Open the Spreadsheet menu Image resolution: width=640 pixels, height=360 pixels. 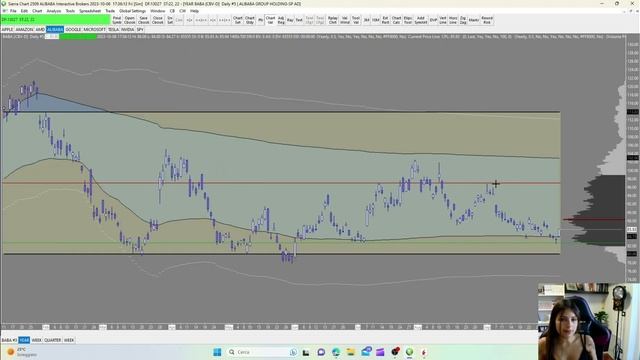coord(90,11)
